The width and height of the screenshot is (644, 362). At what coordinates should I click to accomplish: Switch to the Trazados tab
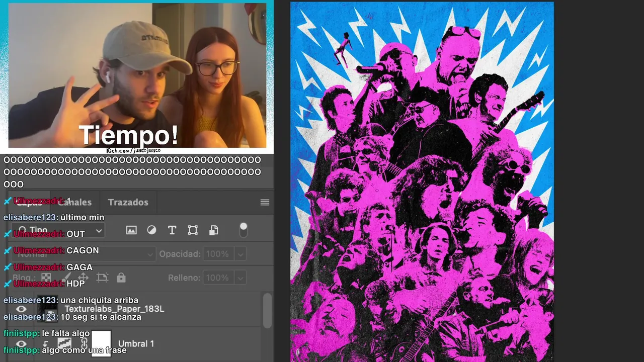128,202
